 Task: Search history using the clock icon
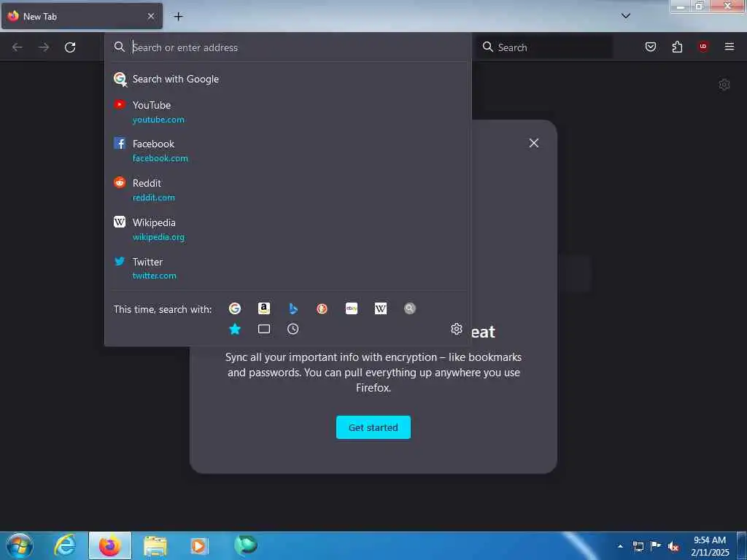click(293, 329)
